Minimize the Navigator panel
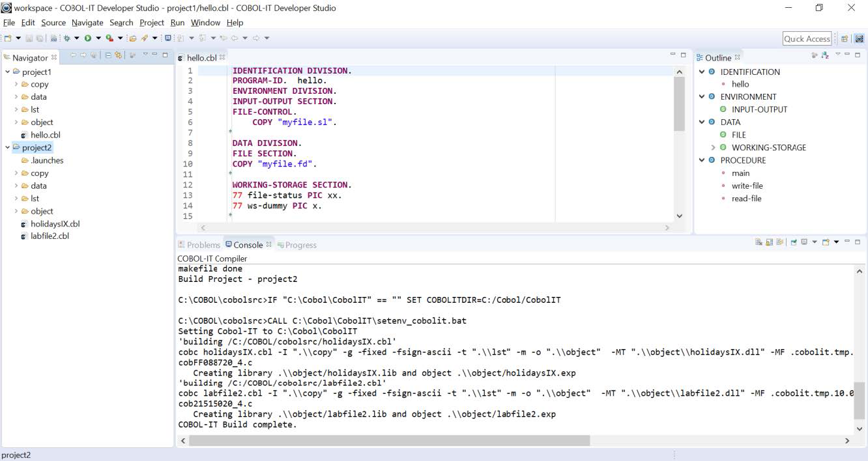 [x=154, y=54]
